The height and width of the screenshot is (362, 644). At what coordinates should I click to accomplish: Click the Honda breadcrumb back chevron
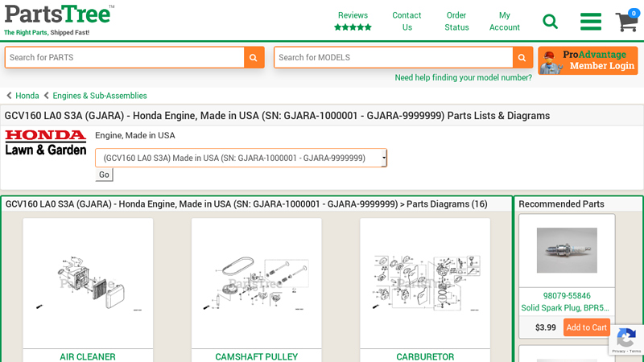pyautogui.click(x=9, y=96)
